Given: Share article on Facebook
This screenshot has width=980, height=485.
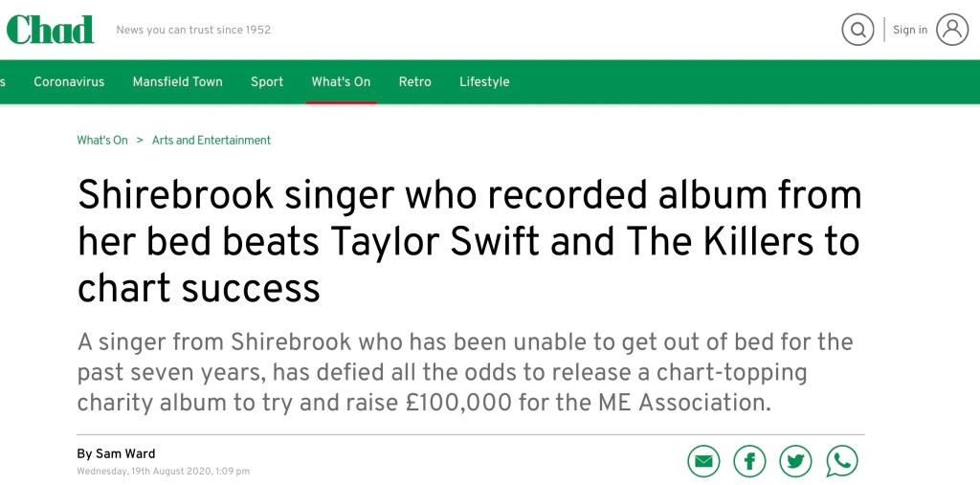Looking at the screenshot, I should point(749,461).
